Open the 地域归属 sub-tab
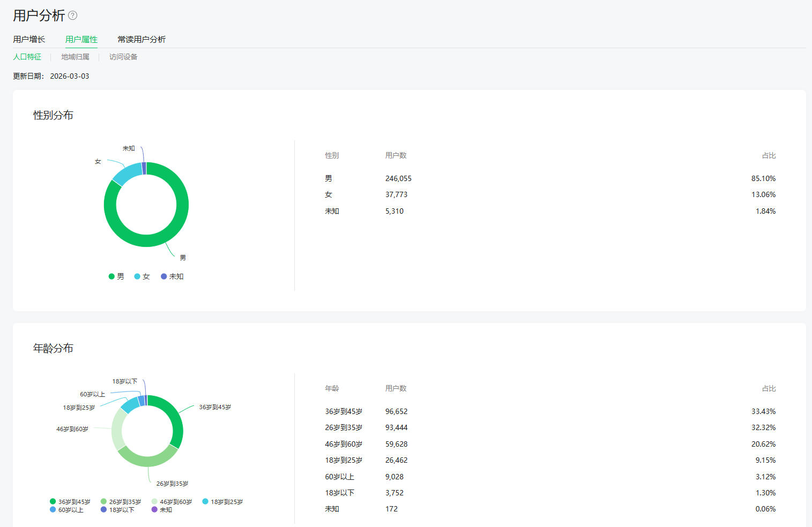 [75, 57]
